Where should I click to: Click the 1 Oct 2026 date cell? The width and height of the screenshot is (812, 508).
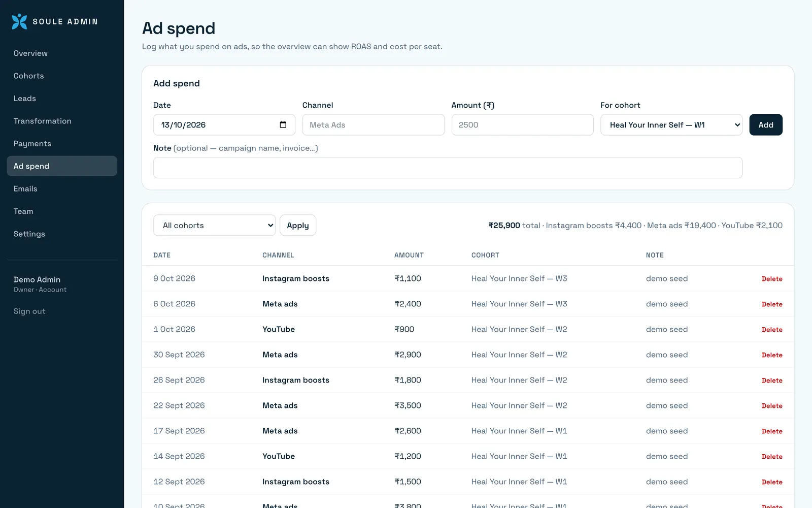(174, 329)
